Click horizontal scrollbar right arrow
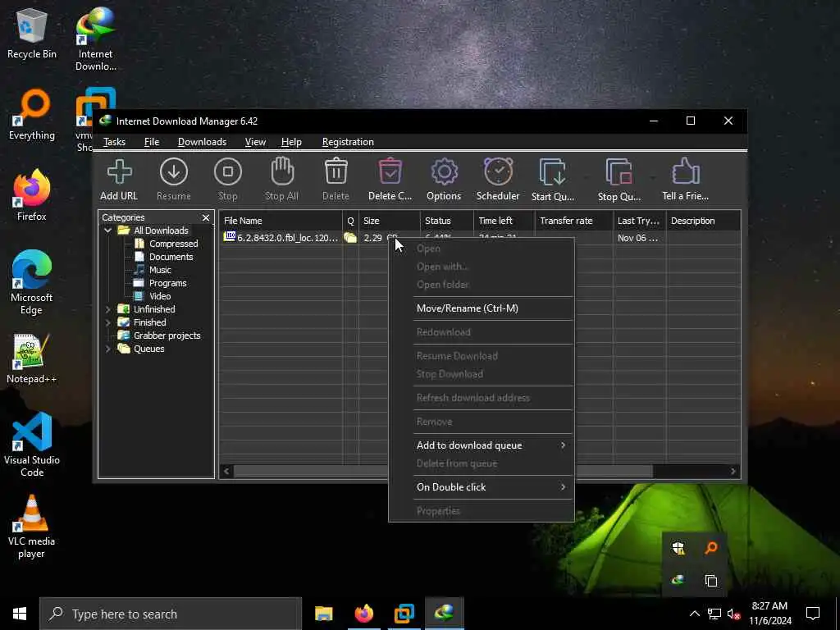This screenshot has width=840, height=630. click(733, 471)
